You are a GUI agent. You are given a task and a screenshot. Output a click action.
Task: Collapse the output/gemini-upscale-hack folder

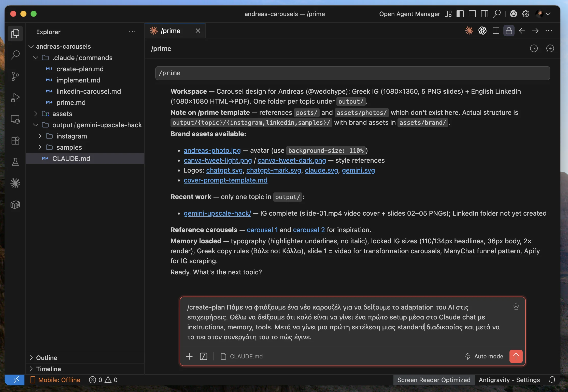point(36,125)
